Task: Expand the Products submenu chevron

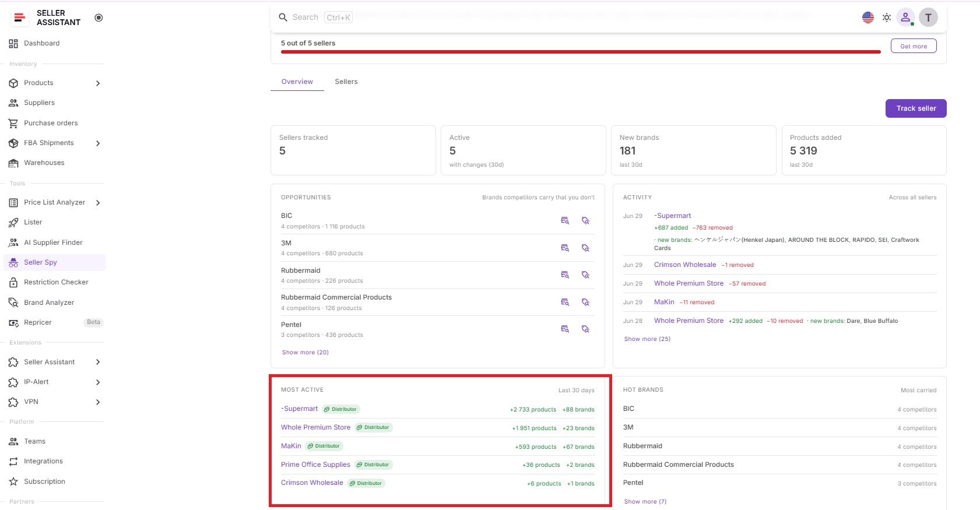Action: pyautogui.click(x=98, y=83)
